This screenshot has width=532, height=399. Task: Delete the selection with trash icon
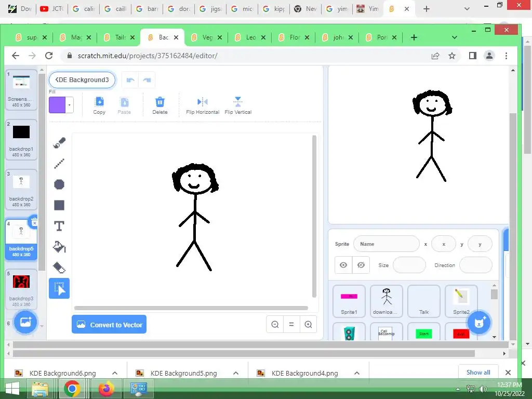160,105
